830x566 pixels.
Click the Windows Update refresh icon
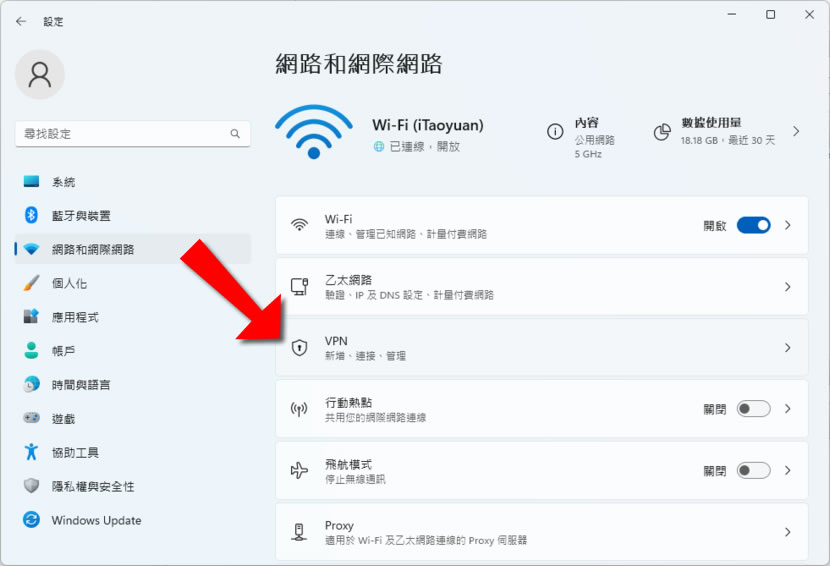[x=31, y=519]
